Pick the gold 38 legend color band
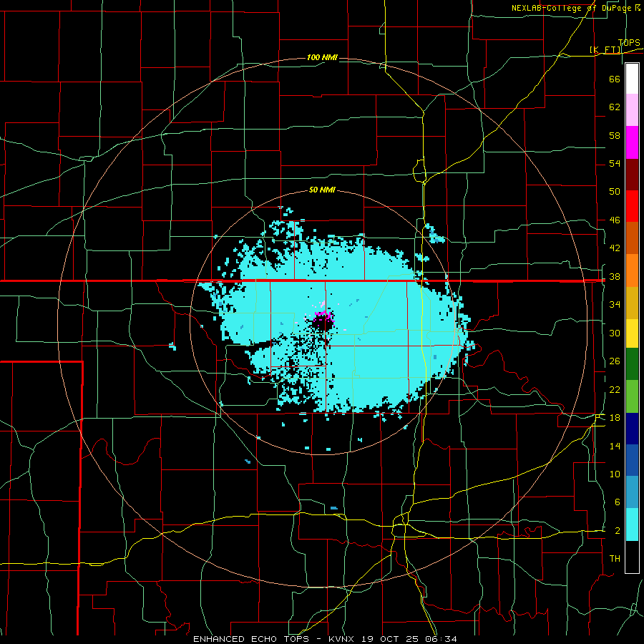 click(632, 303)
